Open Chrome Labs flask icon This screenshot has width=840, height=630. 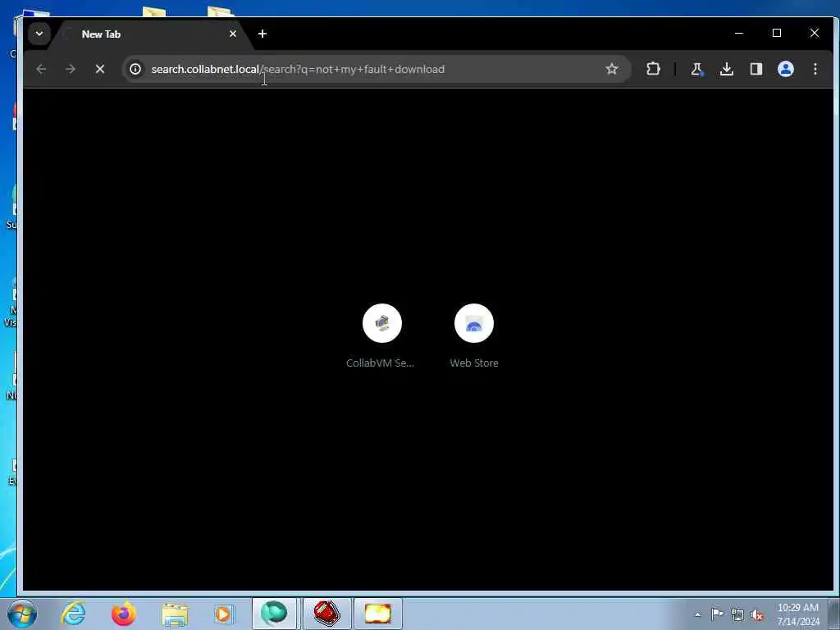(696, 69)
